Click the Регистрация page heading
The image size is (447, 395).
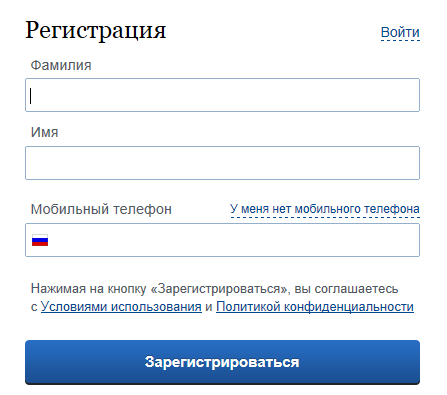(x=96, y=31)
